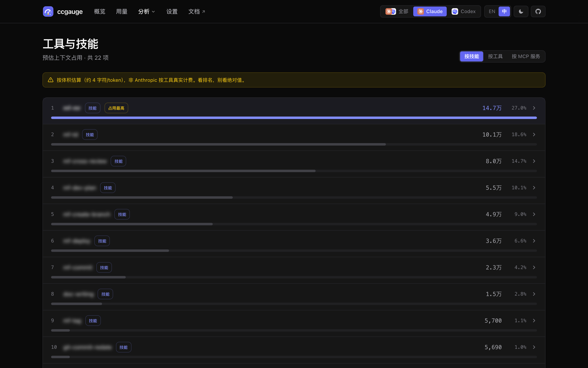Open the 概览 nav item

(100, 11)
